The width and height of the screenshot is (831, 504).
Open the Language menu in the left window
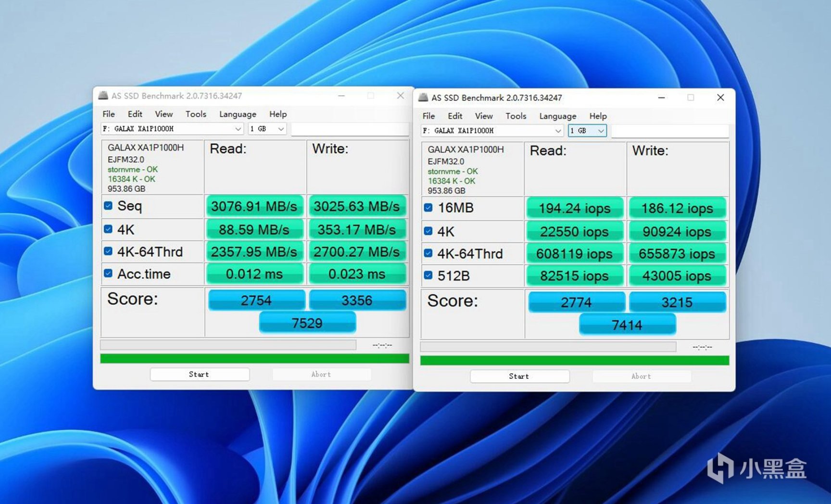[238, 114]
